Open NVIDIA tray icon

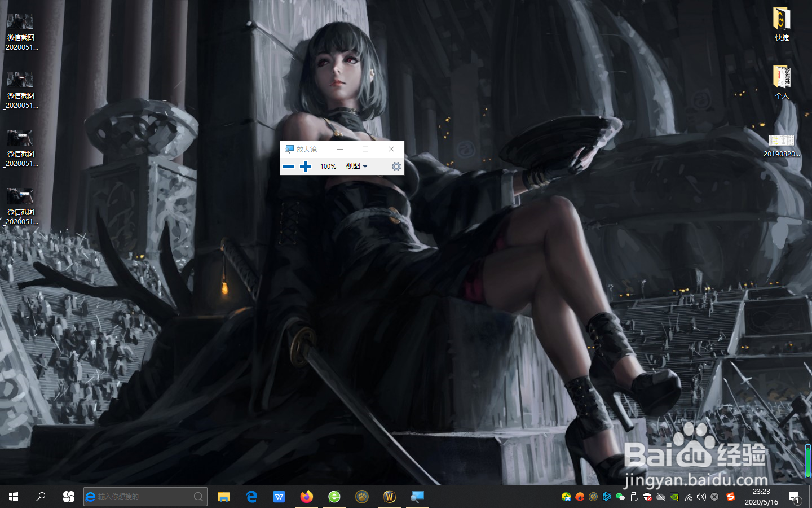tap(674, 497)
